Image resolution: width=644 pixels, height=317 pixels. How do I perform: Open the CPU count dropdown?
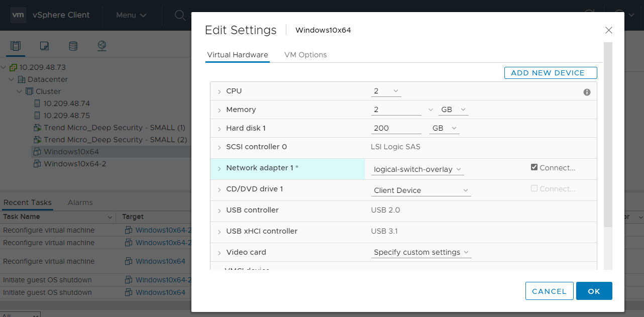click(x=386, y=91)
